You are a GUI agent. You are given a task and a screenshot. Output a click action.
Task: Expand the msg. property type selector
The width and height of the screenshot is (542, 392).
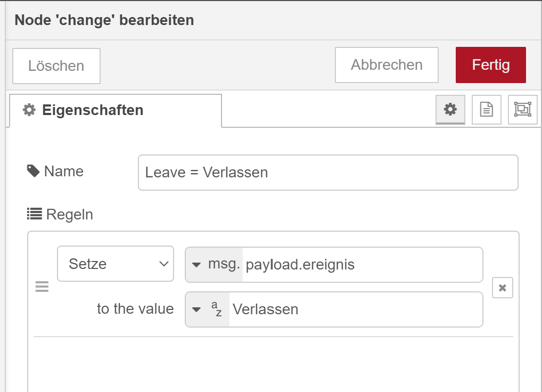click(x=215, y=265)
